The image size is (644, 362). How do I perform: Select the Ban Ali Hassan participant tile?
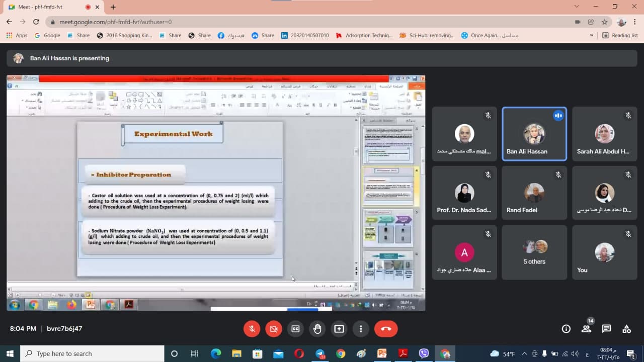pos(534,134)
